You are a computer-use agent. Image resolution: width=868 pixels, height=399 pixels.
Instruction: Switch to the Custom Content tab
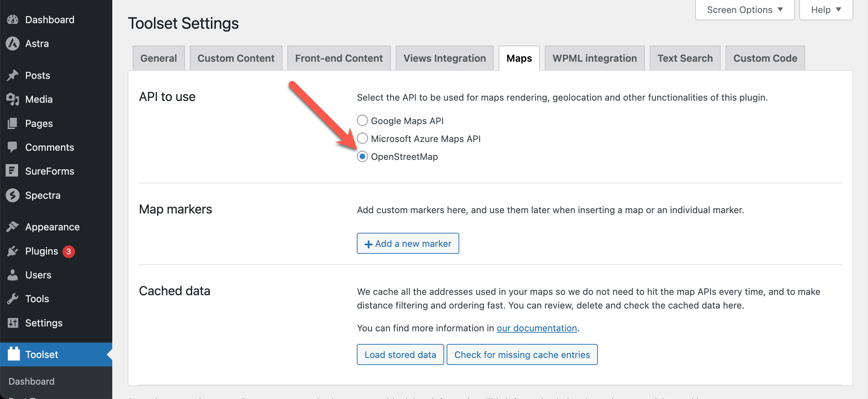(236, 58)
